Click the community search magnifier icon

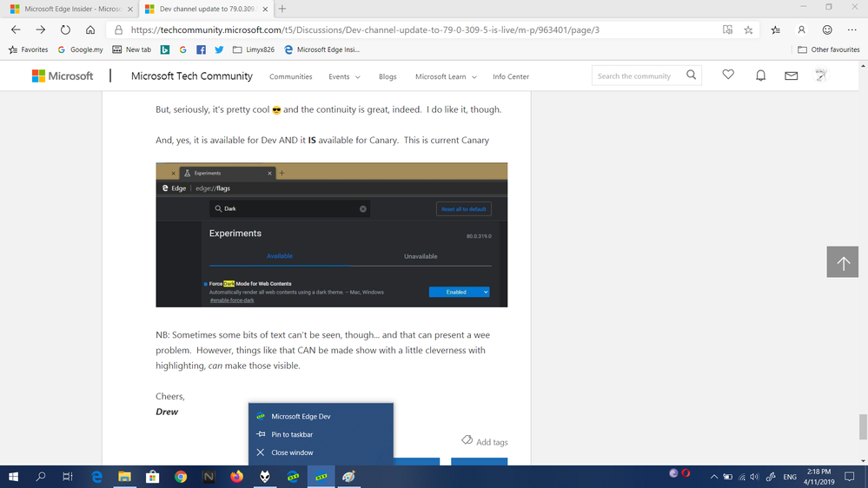(x=691, y=75)
